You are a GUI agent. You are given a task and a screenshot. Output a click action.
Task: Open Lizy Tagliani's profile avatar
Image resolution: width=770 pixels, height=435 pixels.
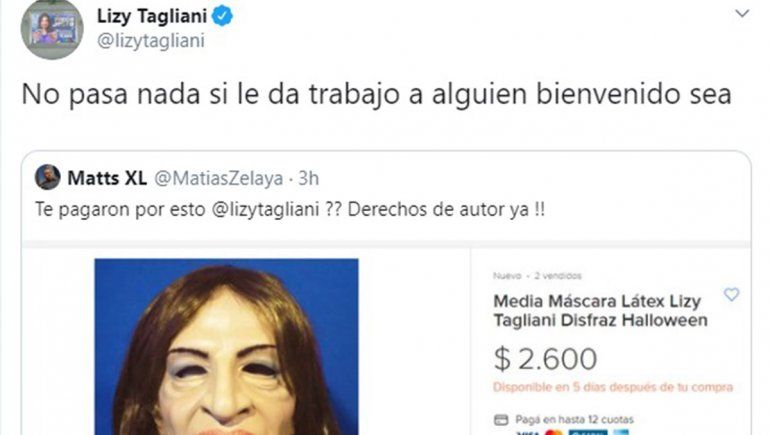click(x=52, y=29)
